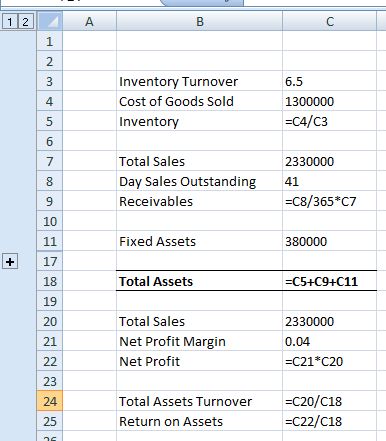The width and height of the screenshot is (386, 441).
Task: Select row 21 header
Action: pyautogui.click(x=50, y=341)
